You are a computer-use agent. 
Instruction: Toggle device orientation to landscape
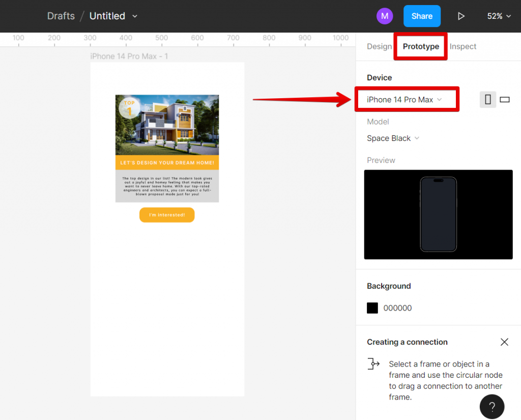504,99
